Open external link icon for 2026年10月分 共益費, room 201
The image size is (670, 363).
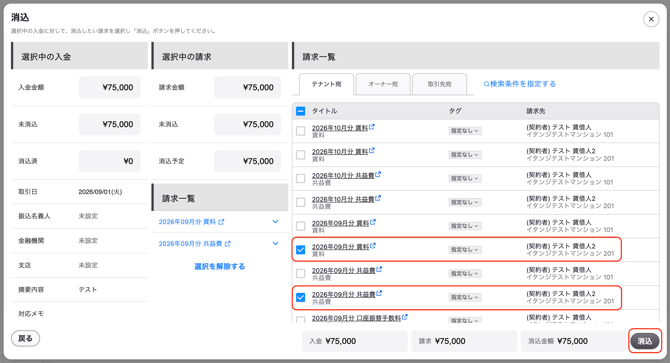[x=378, y=199]
